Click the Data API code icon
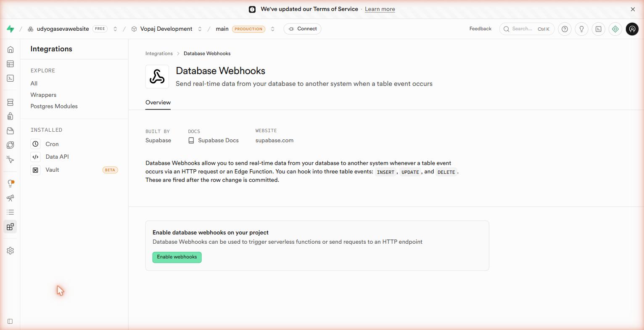The height and width of the screenshot is (330, 644). click(35, 157)
